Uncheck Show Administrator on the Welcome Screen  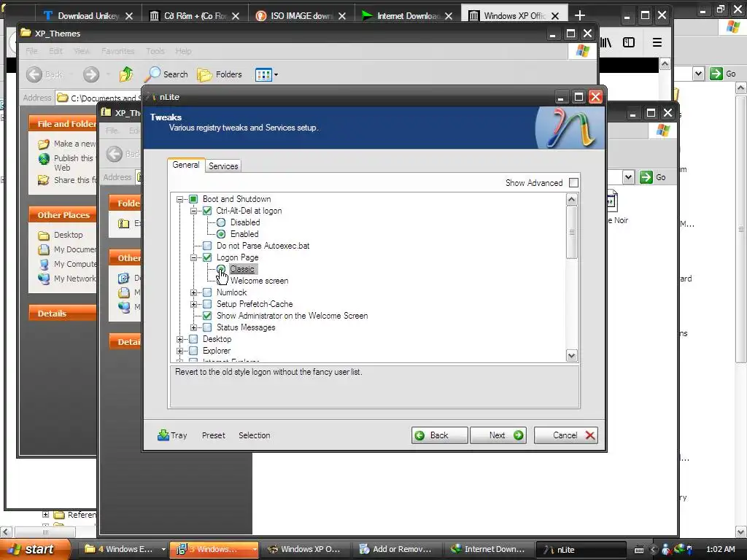pyautogui.click(x=207, y=316)
